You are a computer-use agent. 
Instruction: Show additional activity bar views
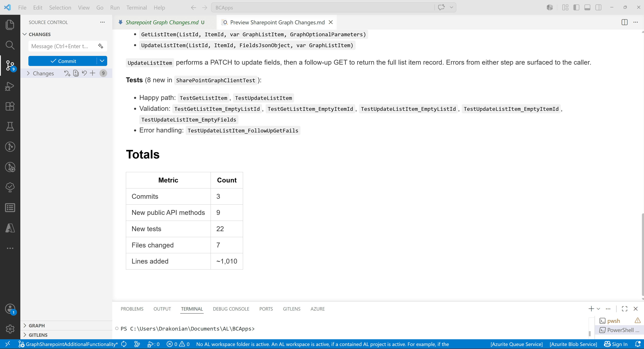pos(10,248)
